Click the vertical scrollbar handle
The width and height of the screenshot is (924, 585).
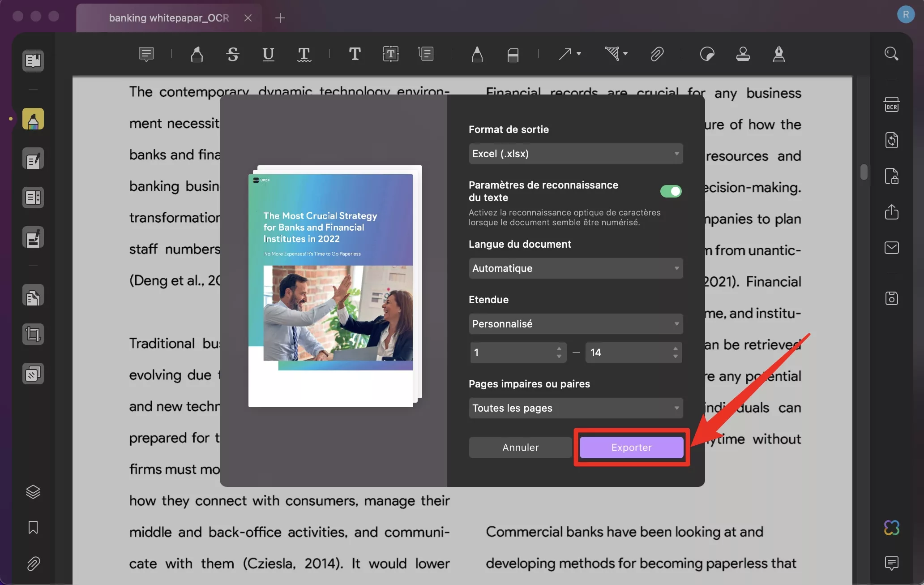click(x=864, y=172)
